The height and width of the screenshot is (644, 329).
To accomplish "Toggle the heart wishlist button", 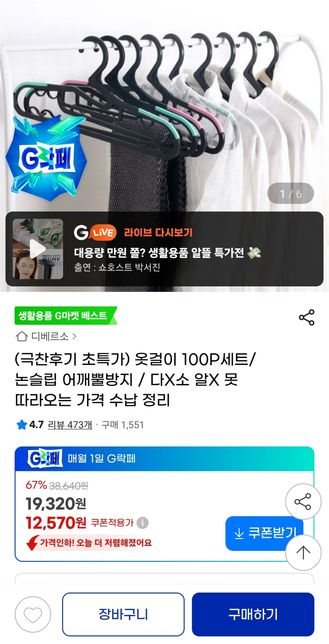I will pos(33,614).
